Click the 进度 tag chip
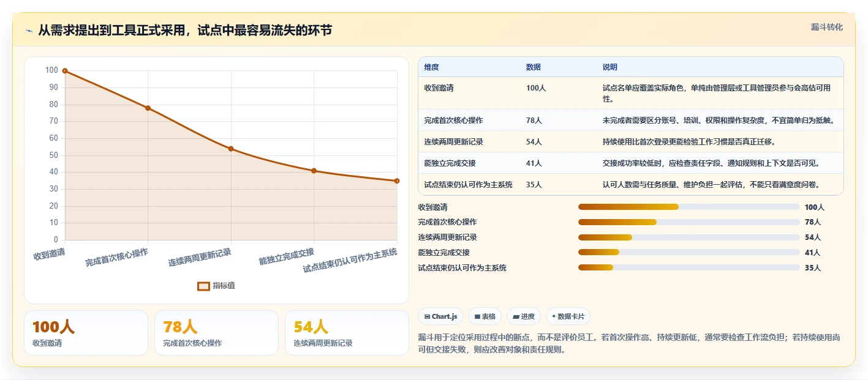 [x=524, y=316]
